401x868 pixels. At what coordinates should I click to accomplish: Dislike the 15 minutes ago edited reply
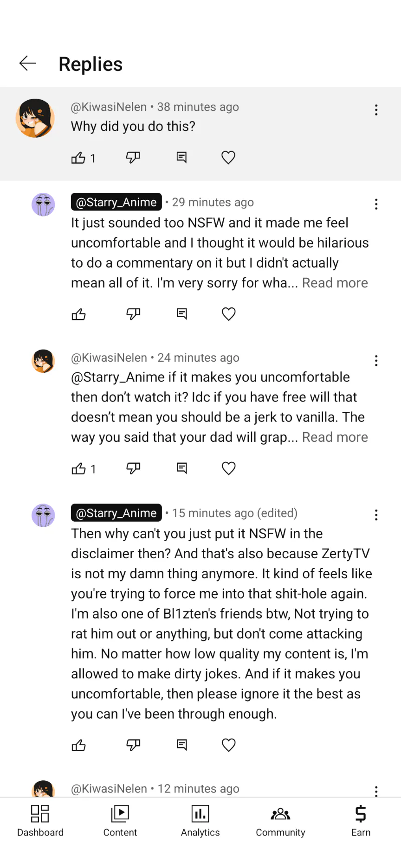coord(133,745)
